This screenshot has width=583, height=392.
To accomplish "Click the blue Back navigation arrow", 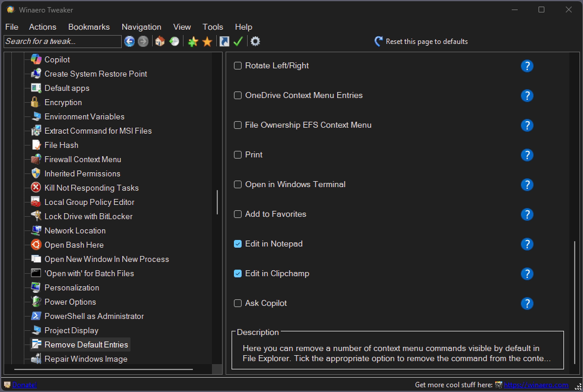I will click(129, 41).
